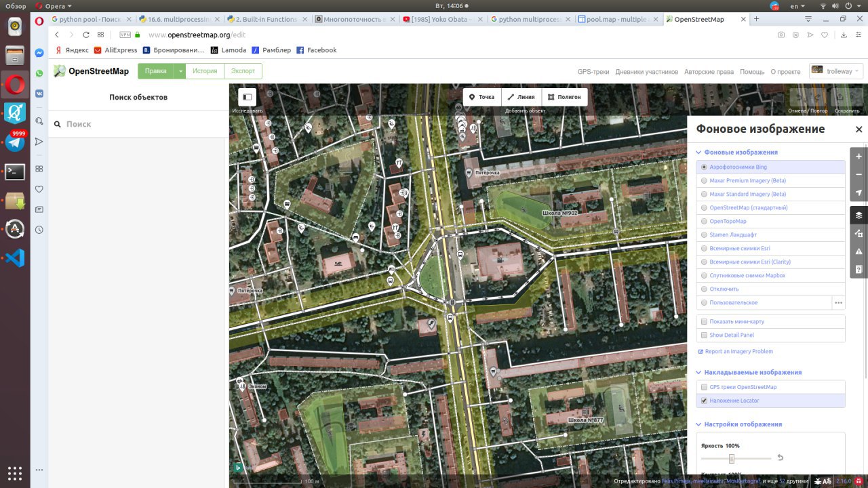Click the geolocate arrow map control

point(859,192)
